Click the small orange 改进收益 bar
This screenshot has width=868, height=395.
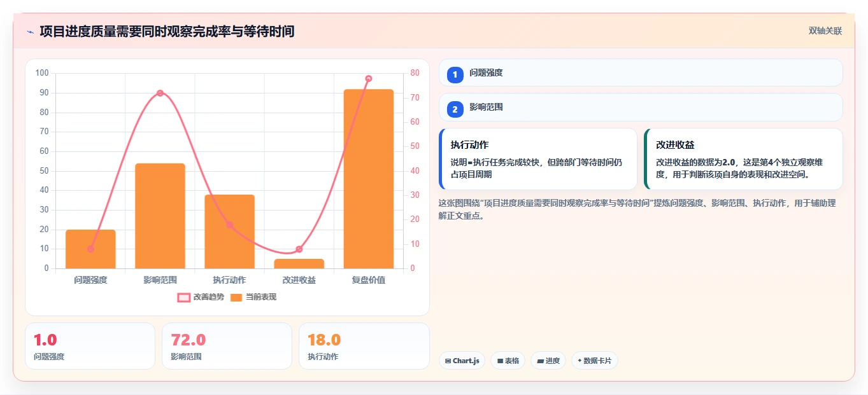(299, 263)
